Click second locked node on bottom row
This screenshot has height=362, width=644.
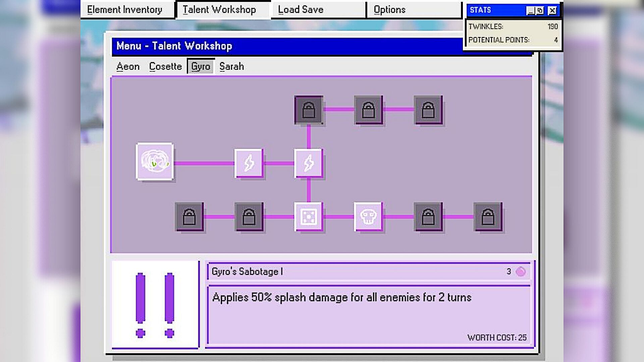point(249,217)
